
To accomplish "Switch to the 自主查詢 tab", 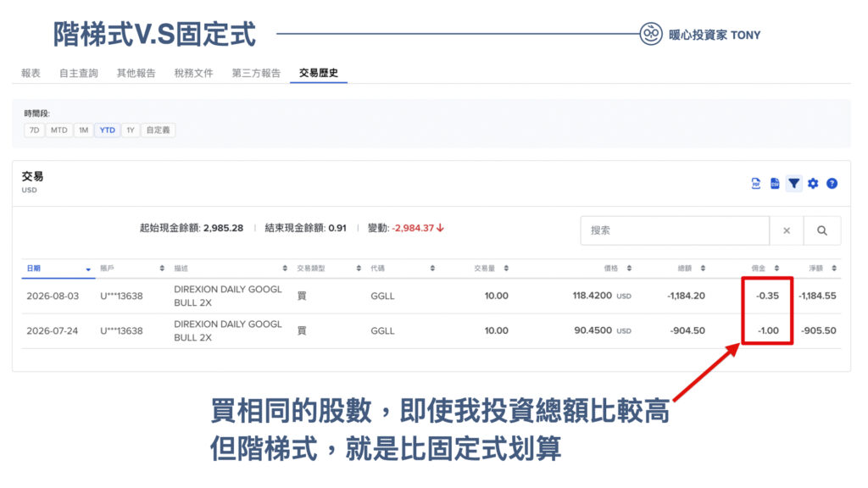I will pyautogui.click(x=79, y=73).
